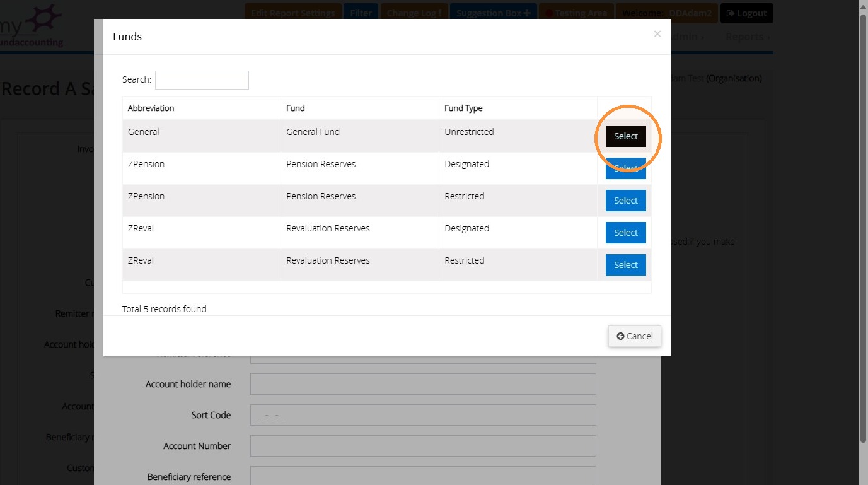This screenshot has width=868, height=485.
Task: Select the Pension Reserves Restricted fund
Action: [626, 201]
